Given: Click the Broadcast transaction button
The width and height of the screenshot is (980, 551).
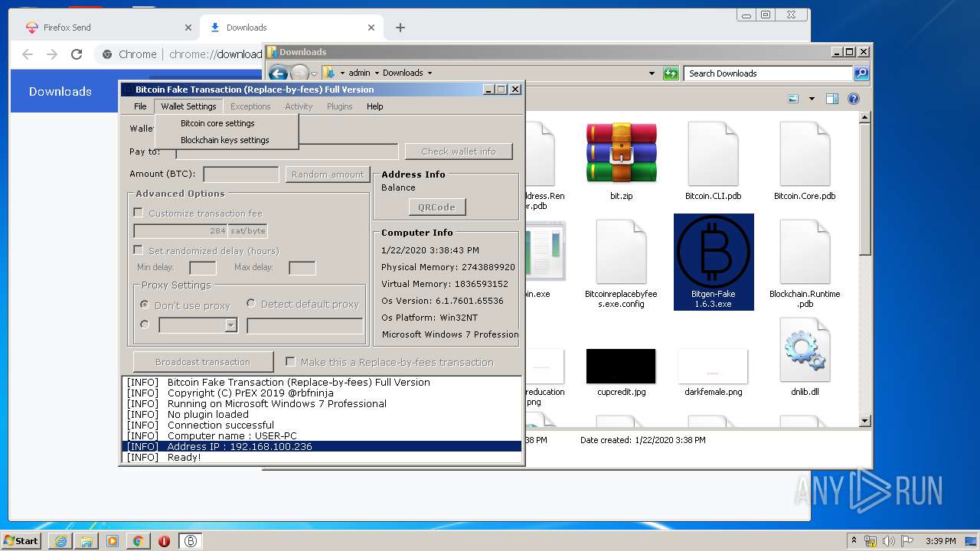Looking at the screenshot, I should pyautogui.click(x=203, y=362).
